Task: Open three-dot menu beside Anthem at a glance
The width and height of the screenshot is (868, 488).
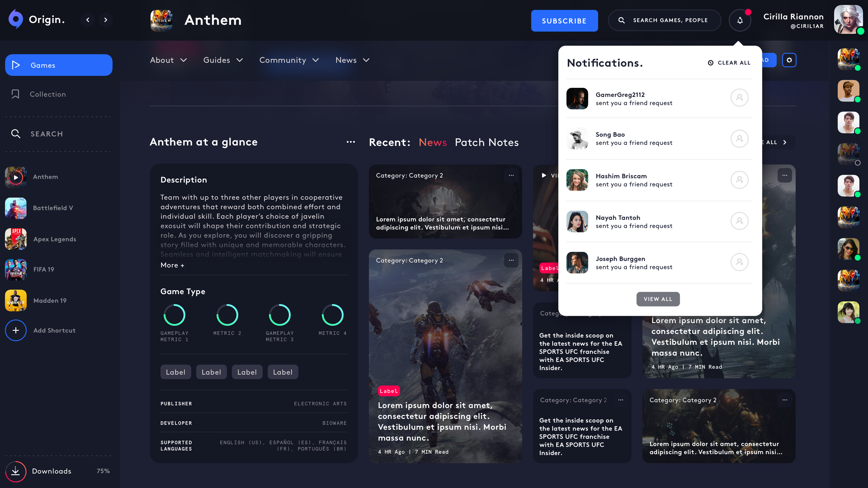Action: (351, 142)
